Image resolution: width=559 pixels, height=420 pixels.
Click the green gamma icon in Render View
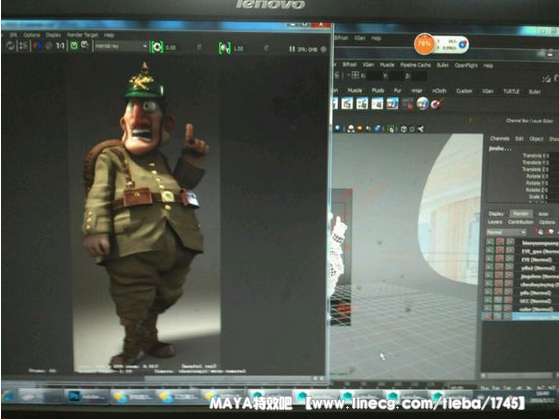point(225,48)
